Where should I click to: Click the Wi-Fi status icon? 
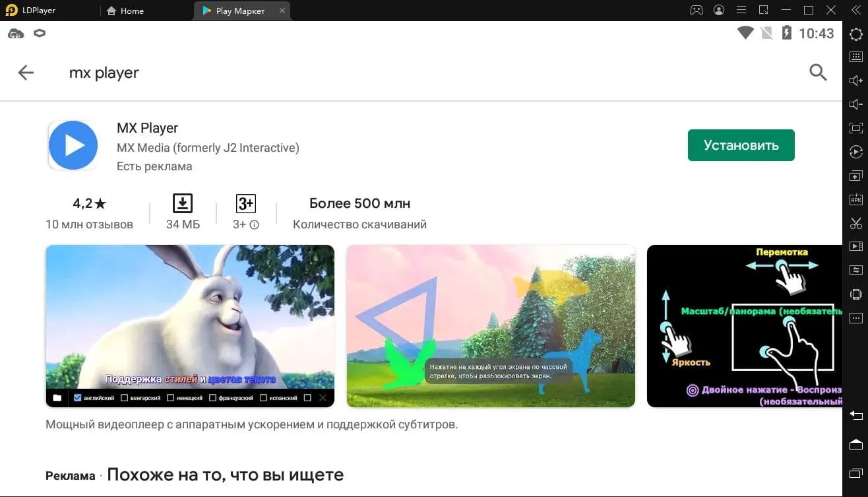(x=745, y=33)
